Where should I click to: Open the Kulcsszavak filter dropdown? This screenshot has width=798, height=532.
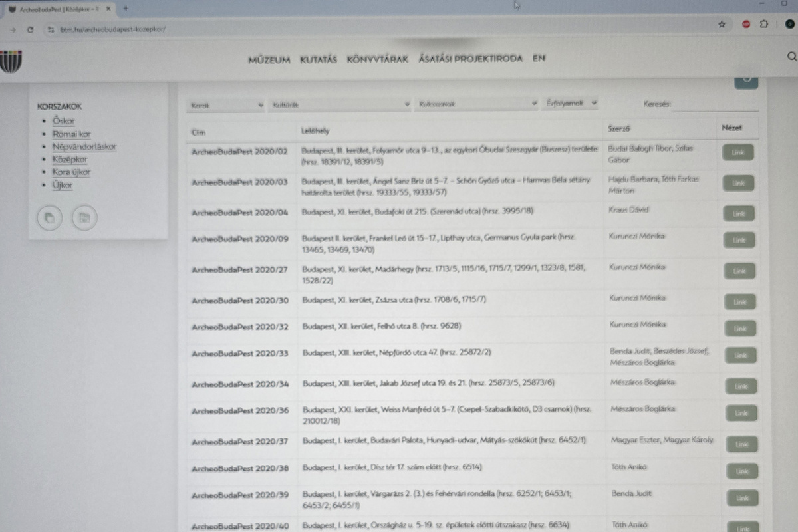[x=476, y=104]
